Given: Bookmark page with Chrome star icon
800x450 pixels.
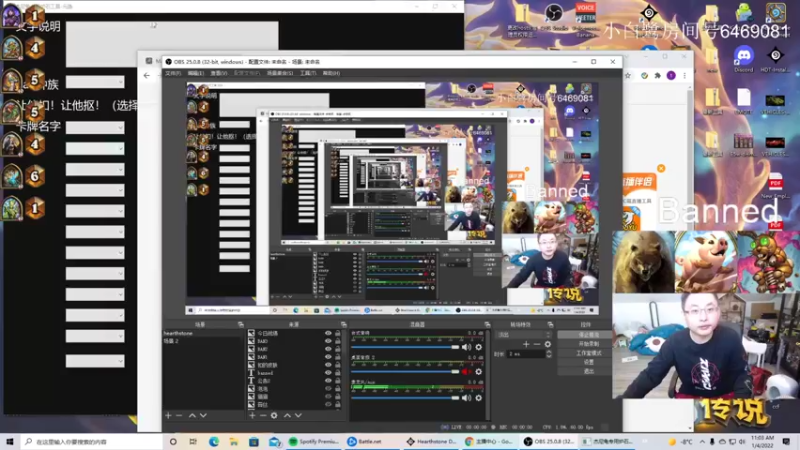Looking at the screenshot, I should [628, 76].
